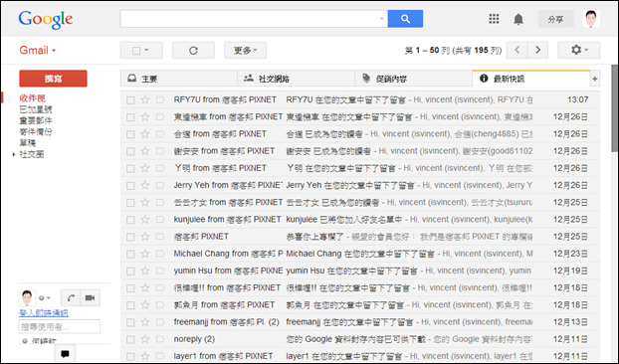
Task: Open the 更多 (More) dropdown
Action: 245,51
